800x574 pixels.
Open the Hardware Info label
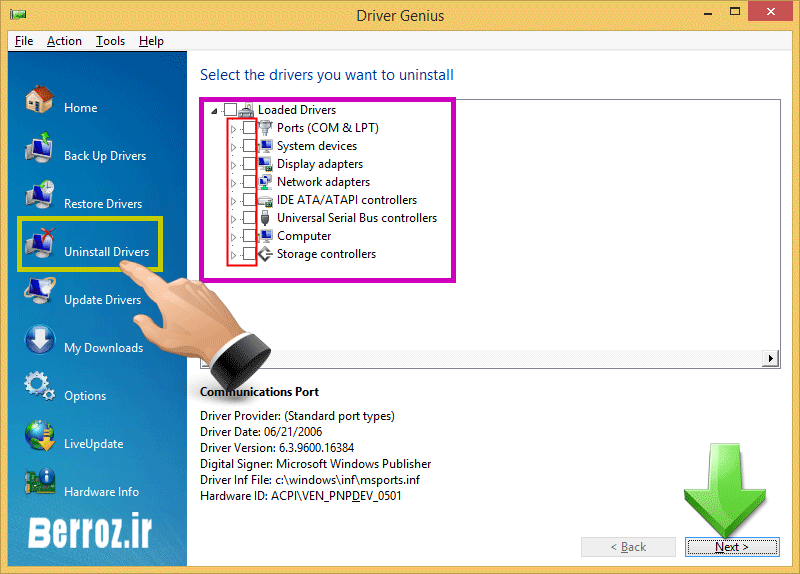click(102, 492)
